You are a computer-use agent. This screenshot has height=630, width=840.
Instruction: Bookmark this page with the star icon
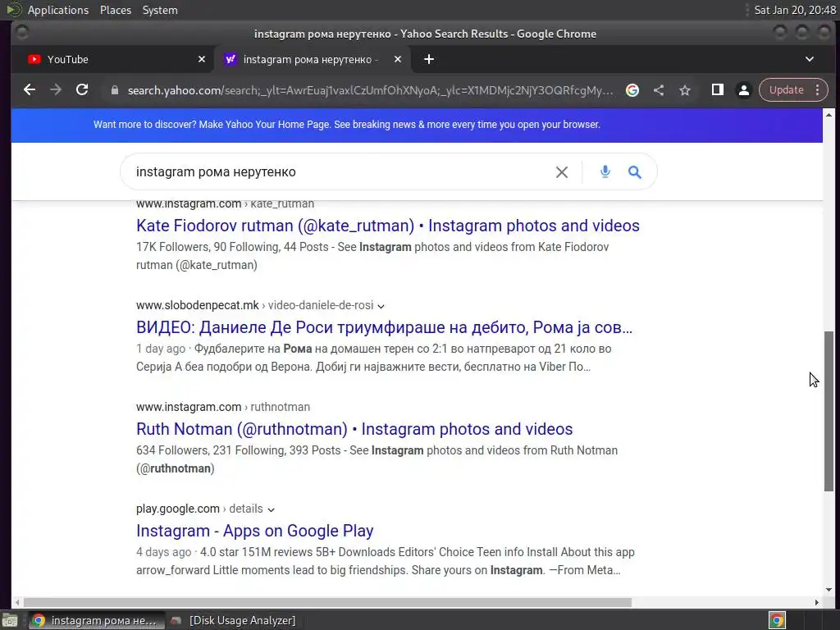[685, 90]
